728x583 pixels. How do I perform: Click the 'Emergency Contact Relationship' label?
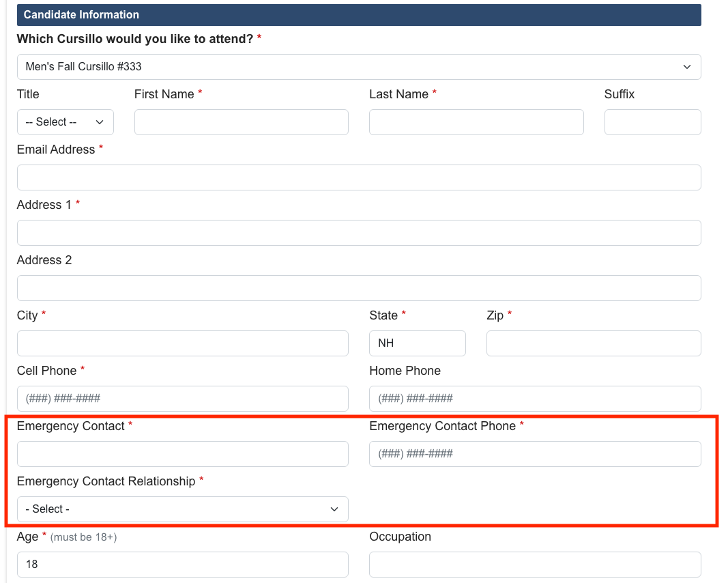pyautogui.click(x=106, y=481)
